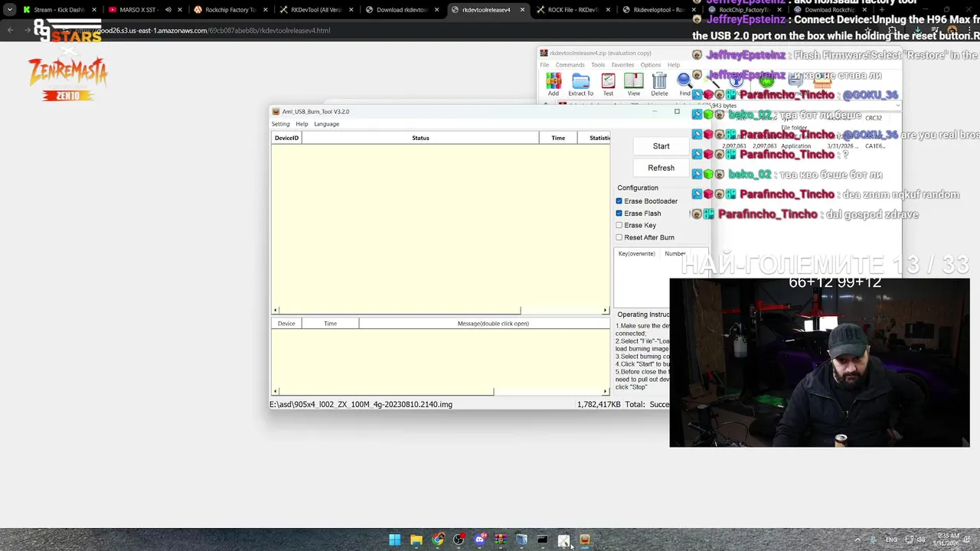Open the Aml Burn Tool taskbar icon
Image resolution: width=980 pixels, height=551 pixels.
(585, 540)
